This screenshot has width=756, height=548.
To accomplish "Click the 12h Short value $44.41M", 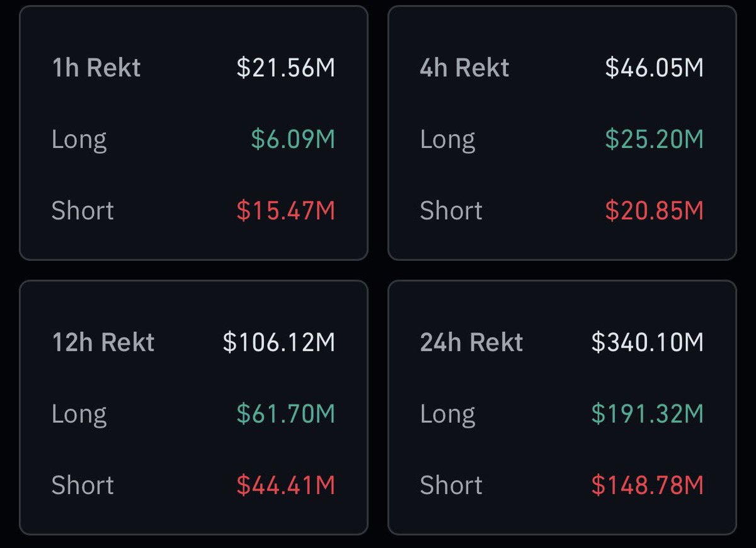I will 285,485.
